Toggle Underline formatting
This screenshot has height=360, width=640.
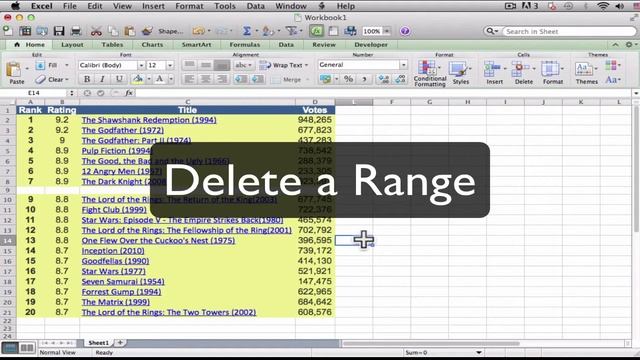coord(119,79)
